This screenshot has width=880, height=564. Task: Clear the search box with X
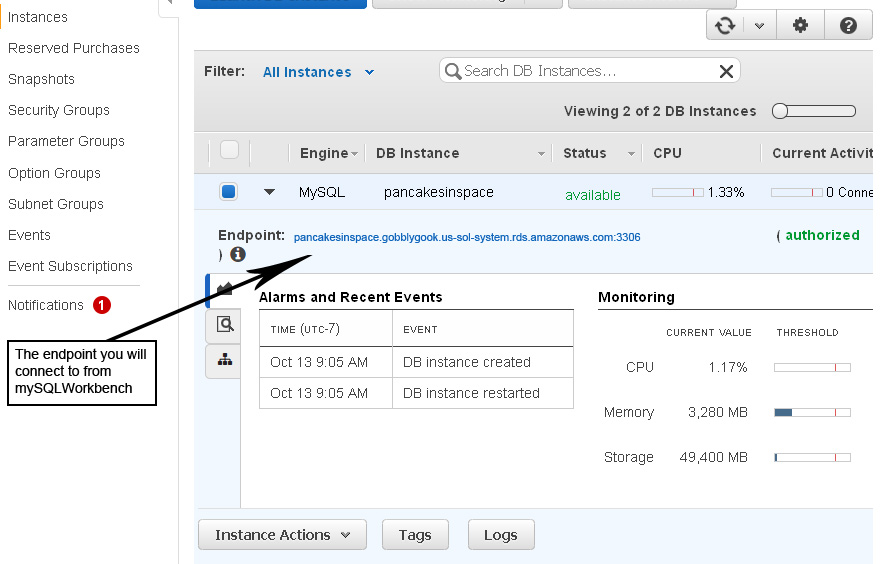tap(726, 71)
